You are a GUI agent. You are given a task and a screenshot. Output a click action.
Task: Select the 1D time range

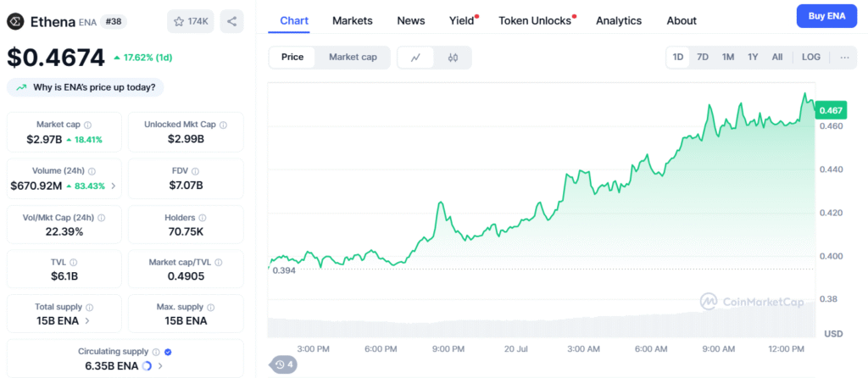tap(677, 57)
